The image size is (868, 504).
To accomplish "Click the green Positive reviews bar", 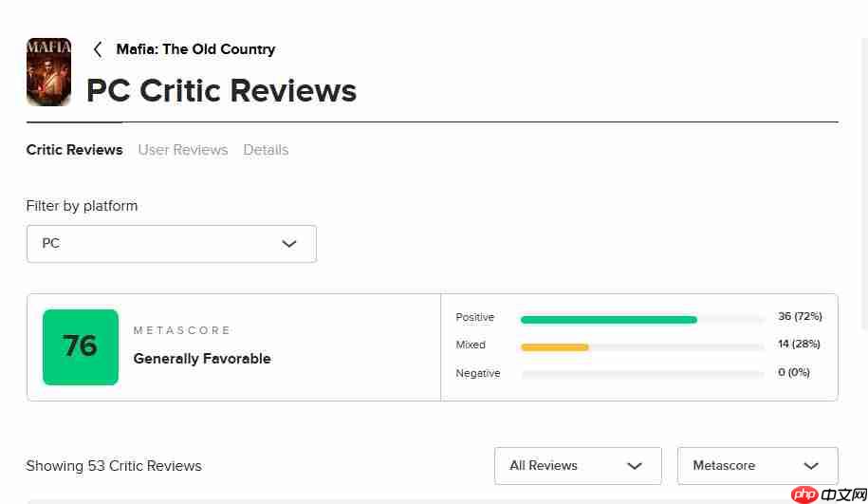I will click(608, 320).
